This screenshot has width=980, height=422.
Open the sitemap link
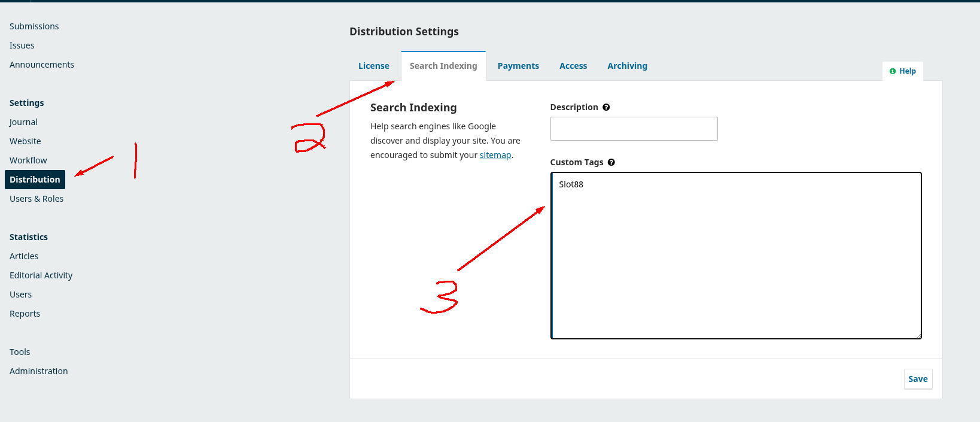(x=495, y=155)
